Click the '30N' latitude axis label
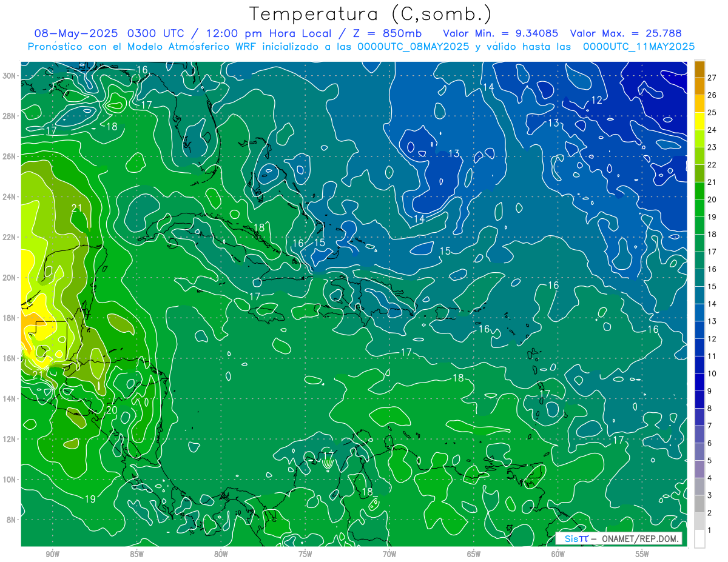The image size is (728, 562). [x=10, y=76]
